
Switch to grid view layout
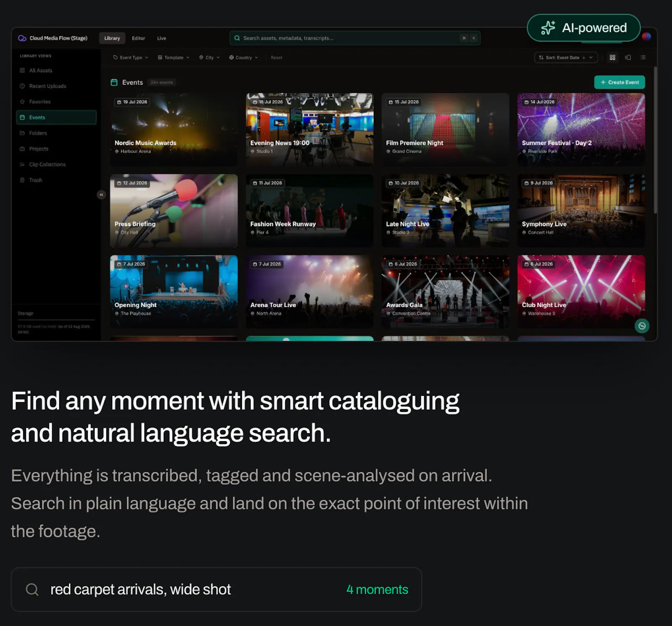point(612,58)
